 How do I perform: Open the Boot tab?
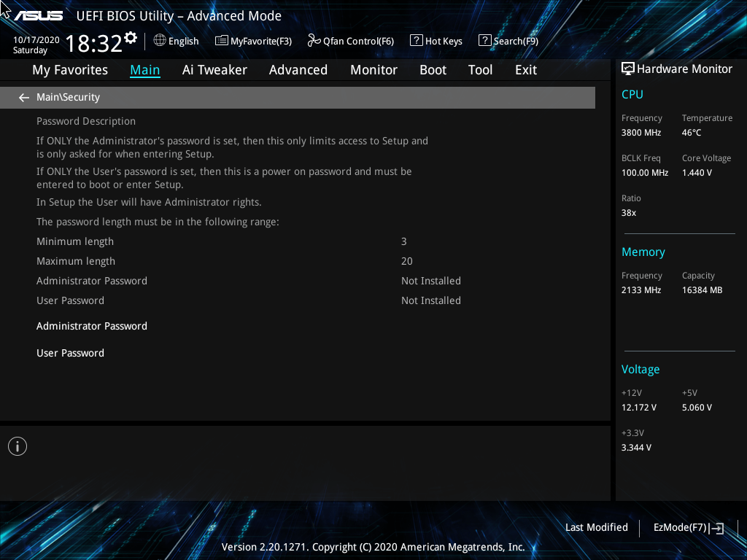(x=433, y=70)
